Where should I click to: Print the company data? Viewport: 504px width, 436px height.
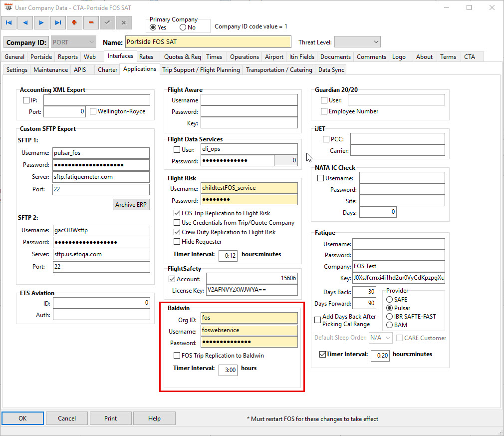111,419
